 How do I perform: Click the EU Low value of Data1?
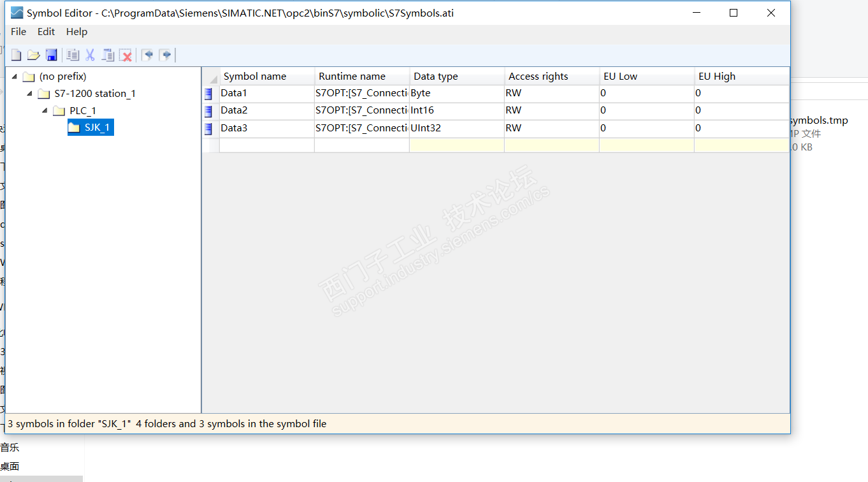(x=647, y=94)
